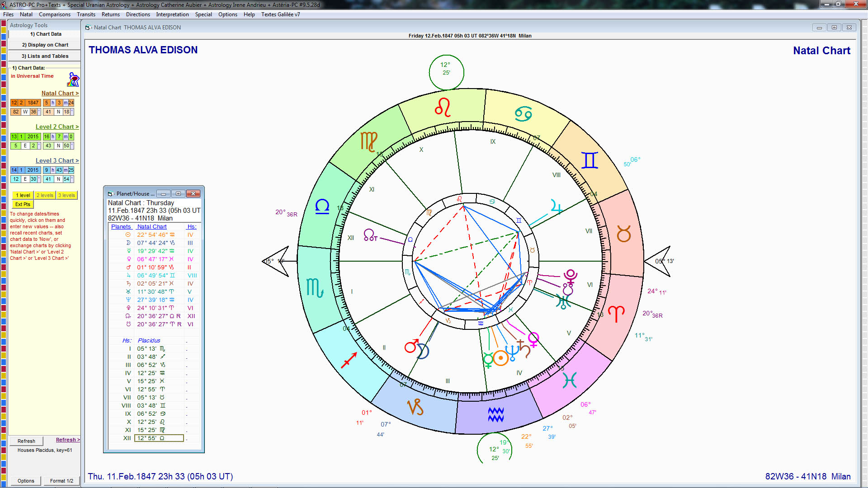
Task: Expand the Display on Chart section
Action: coord(45,45)
